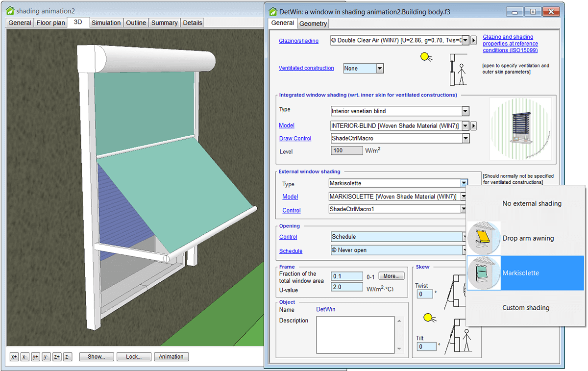Click arrow button next to INTERIOR-BLIND model
Image resolution: width=588 pixels, height=371 pixels.
pyautogui.click(x=474, y=126)
